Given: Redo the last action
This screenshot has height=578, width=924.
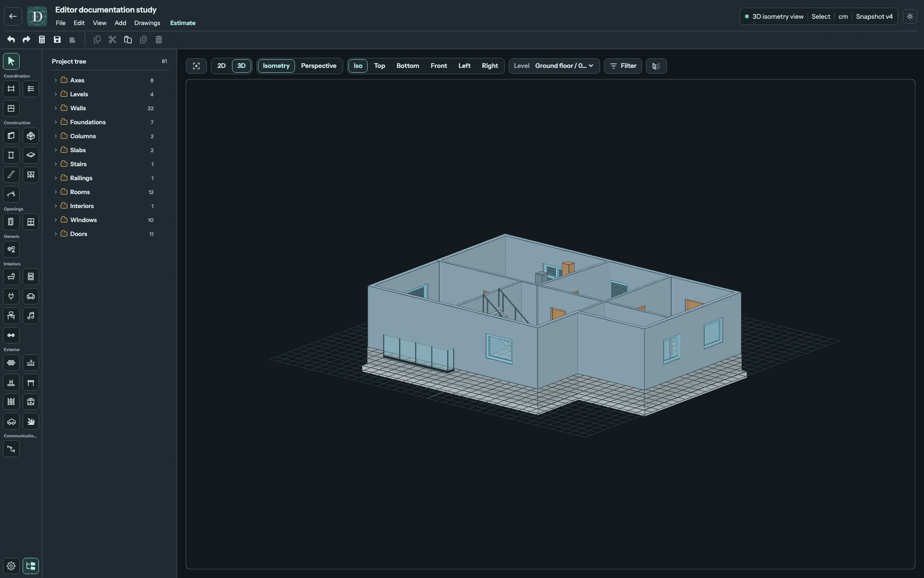Looking at the screenshot, I should pos(26,40).
